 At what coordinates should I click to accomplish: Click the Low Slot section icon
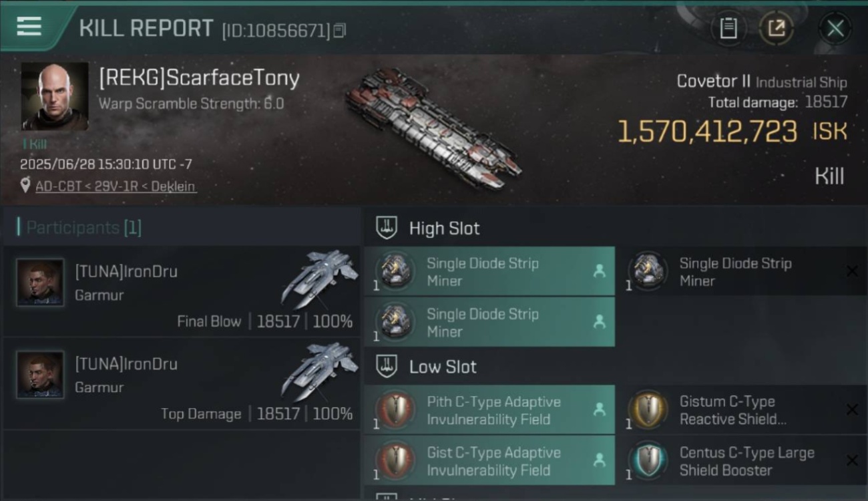[x=387, y=366]
